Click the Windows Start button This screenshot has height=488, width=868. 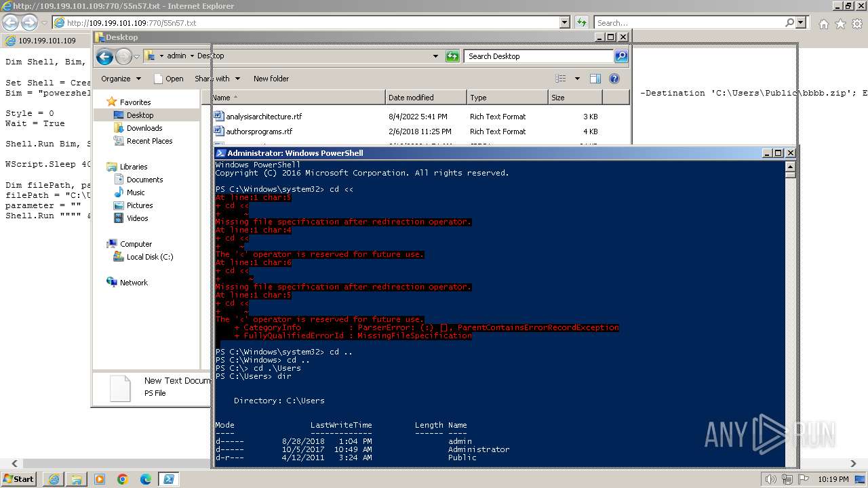point(18,479)
